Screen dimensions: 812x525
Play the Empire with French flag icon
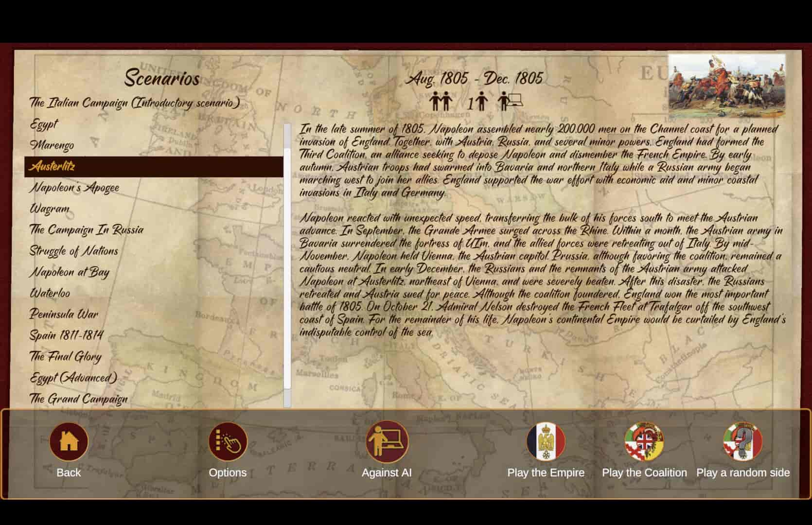pos(546,441)
